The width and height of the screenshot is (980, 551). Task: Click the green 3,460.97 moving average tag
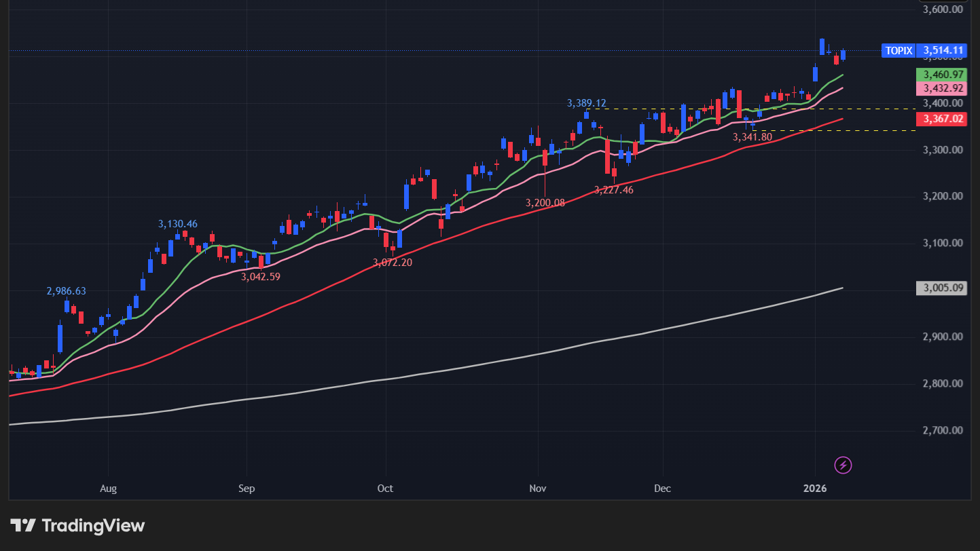tap(941, 75)
